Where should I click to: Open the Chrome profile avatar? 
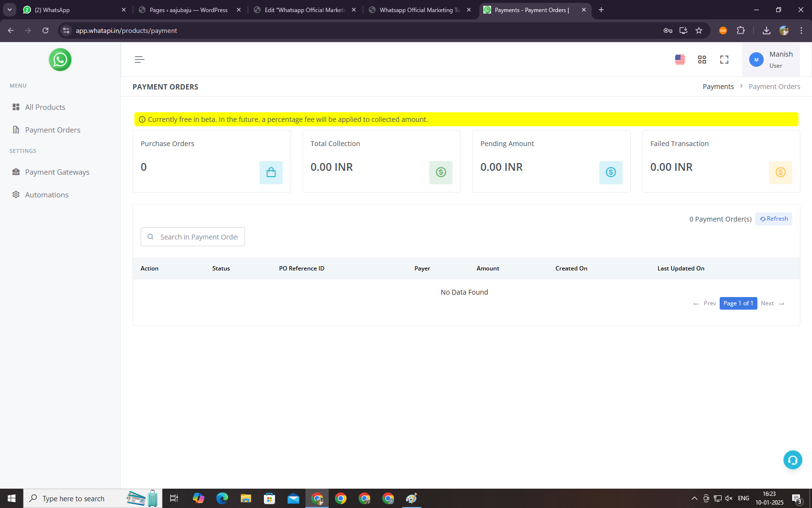[784, 30]
